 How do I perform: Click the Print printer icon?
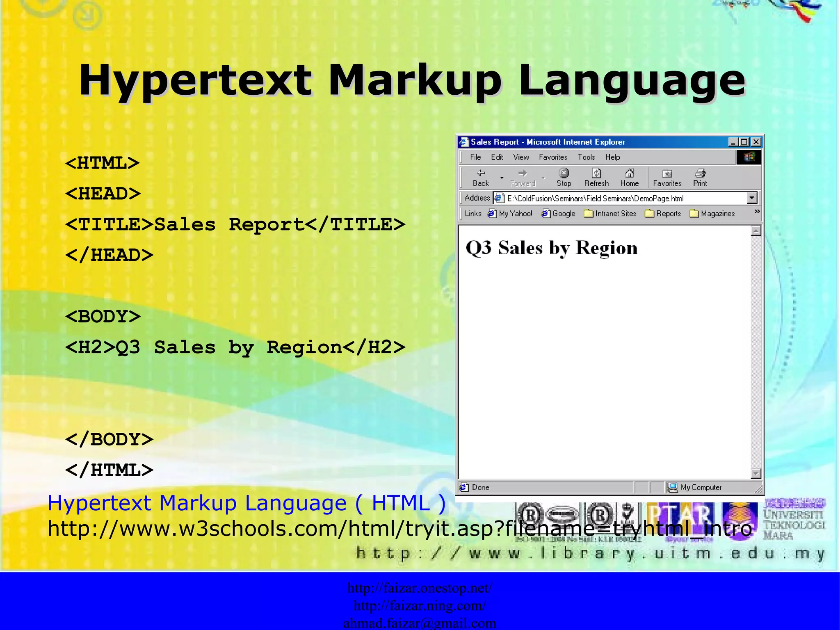(x=700, y=173)
